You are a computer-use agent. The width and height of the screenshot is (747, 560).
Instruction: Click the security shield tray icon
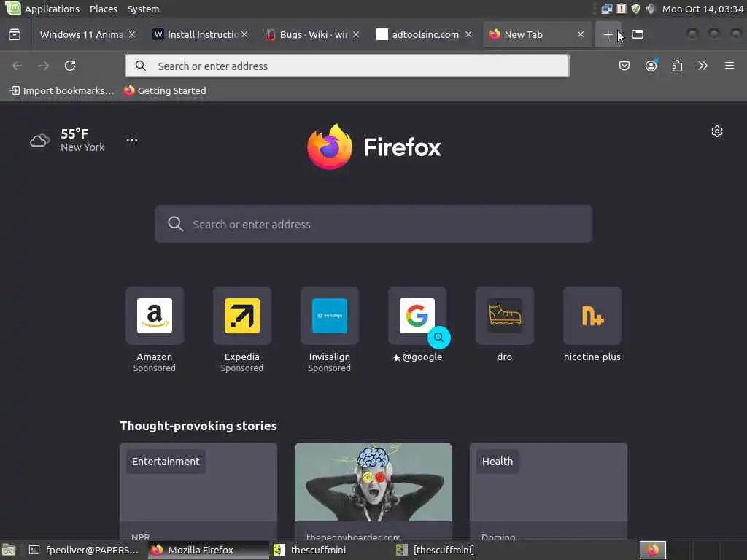point(636,9)
